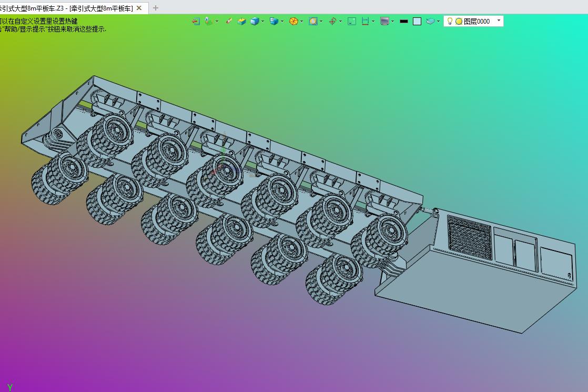Open the orange sphere tool dropdown arrow
This screenshot has width=588, height=392.
tap(301, 22)
